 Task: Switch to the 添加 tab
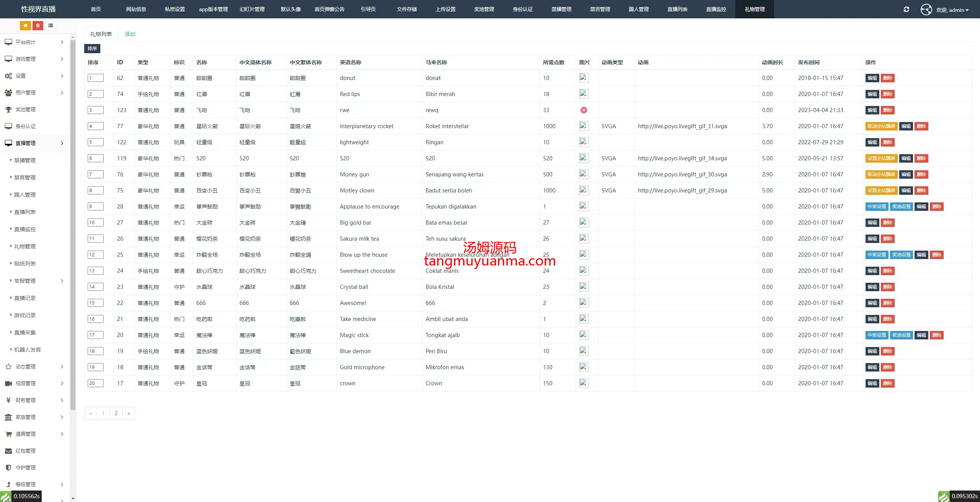point(130,34)
